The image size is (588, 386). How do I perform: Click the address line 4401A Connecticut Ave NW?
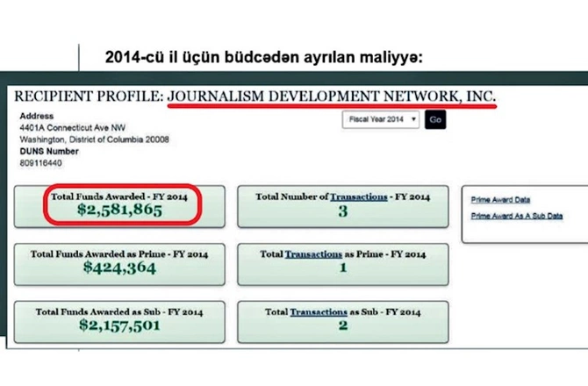tap(73, 128)
